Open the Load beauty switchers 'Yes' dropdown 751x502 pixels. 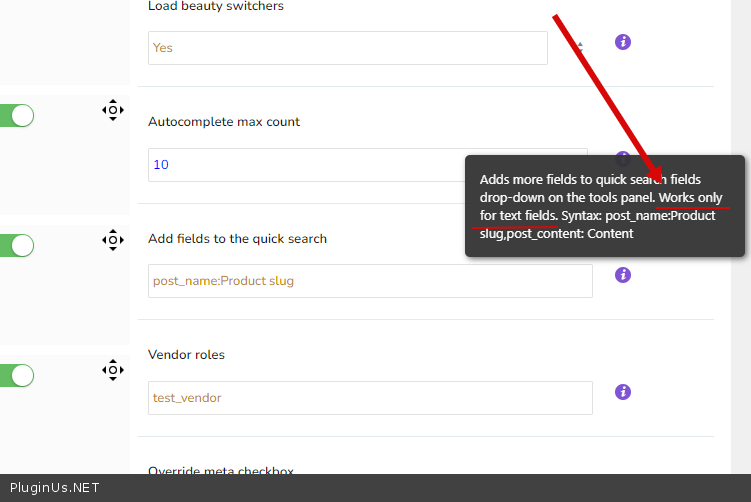tap(347, 48)
